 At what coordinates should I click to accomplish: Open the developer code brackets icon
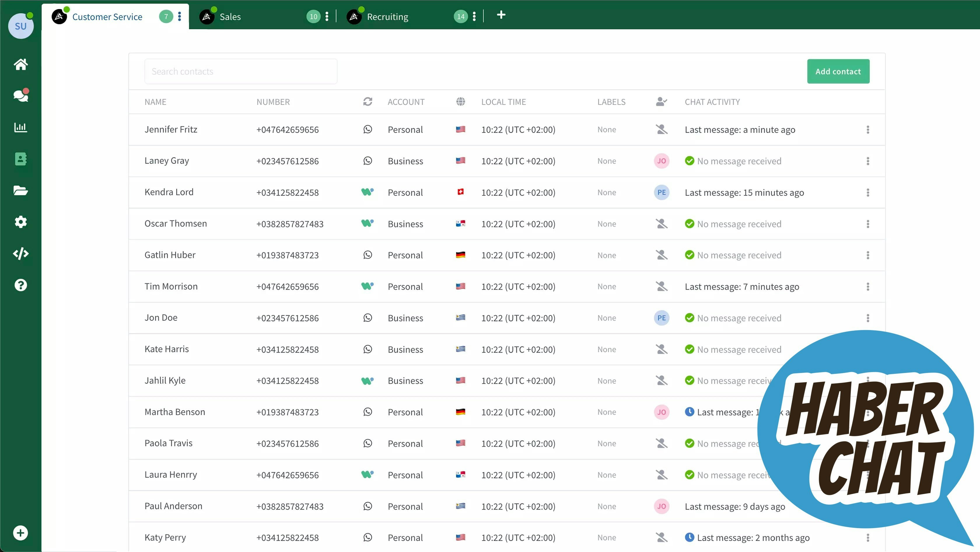[x=20, y=253]
